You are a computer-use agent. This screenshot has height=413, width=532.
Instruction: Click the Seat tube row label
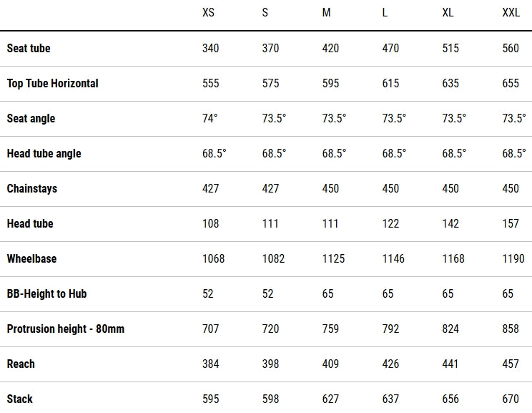pos(29,48)
